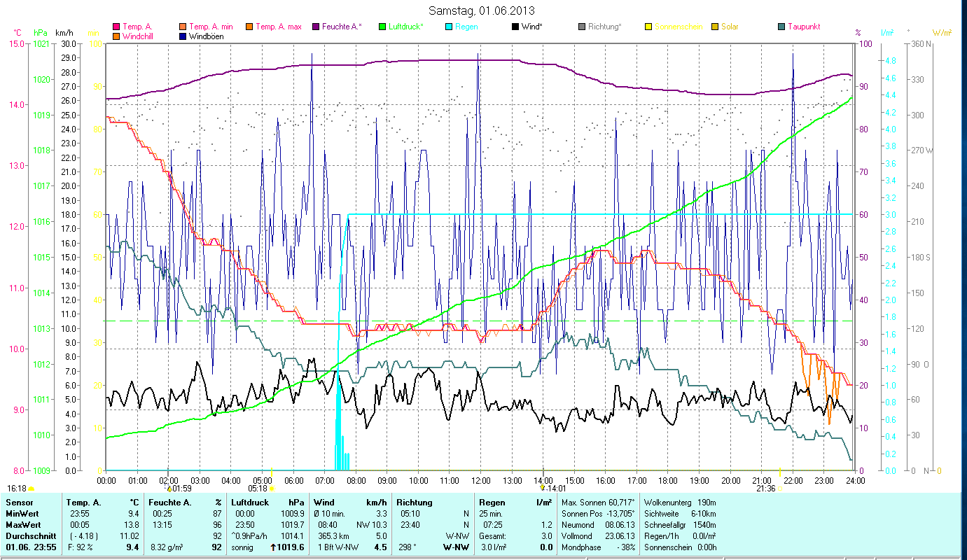Click the 18:00 label on time axis
Image resolution: width=967 pixels, height=560 pixels.
(x=668, y=481)
